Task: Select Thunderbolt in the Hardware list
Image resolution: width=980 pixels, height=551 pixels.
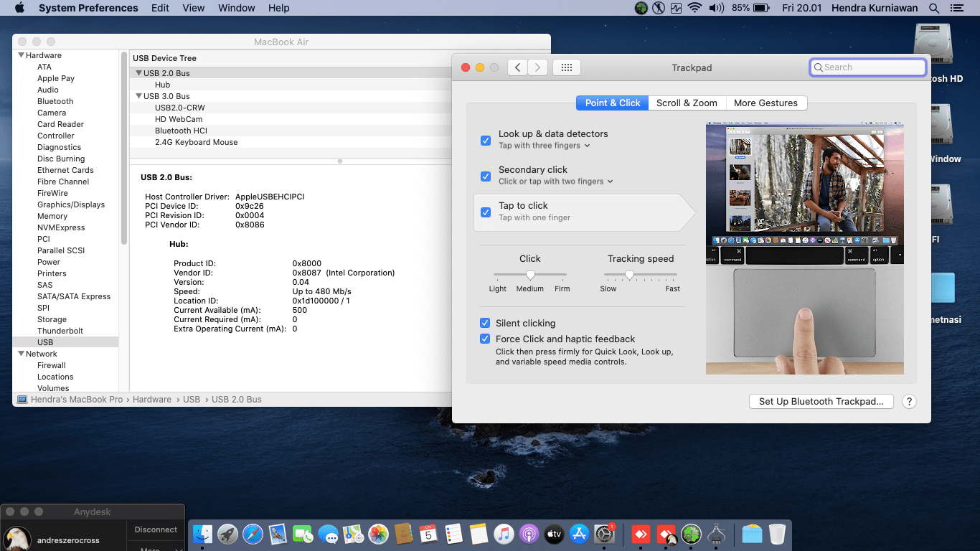Action: (x=60, y=331)
